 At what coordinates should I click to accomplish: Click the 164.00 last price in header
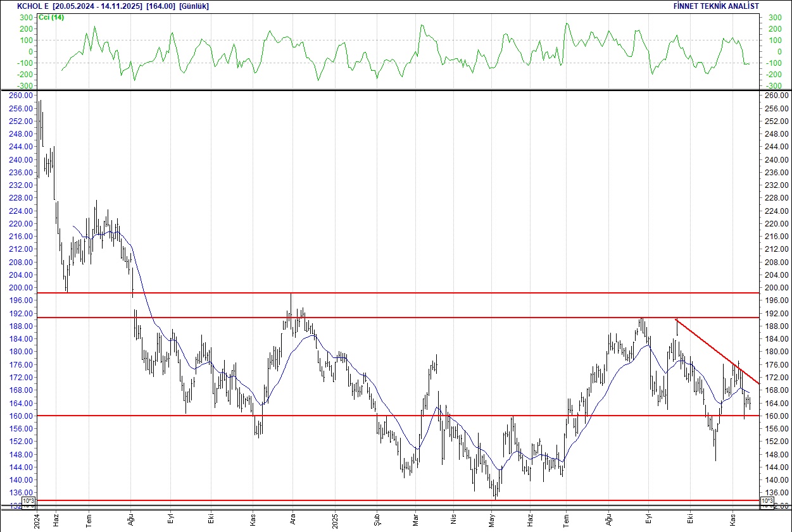coord(161,6)
